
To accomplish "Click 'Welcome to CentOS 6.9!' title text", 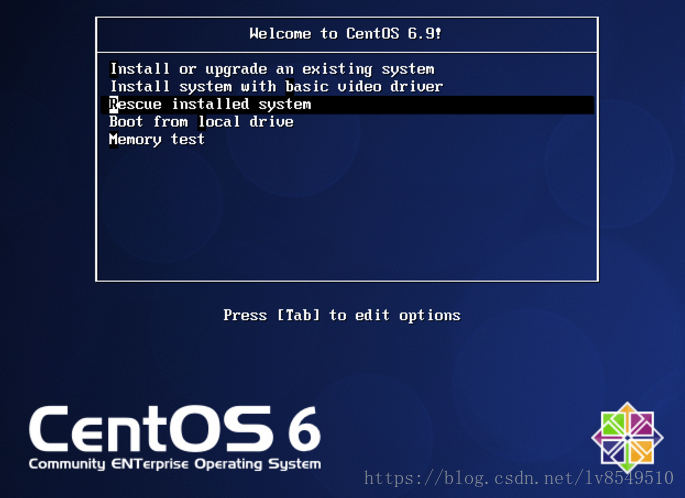I will click(x=346, y=34).
